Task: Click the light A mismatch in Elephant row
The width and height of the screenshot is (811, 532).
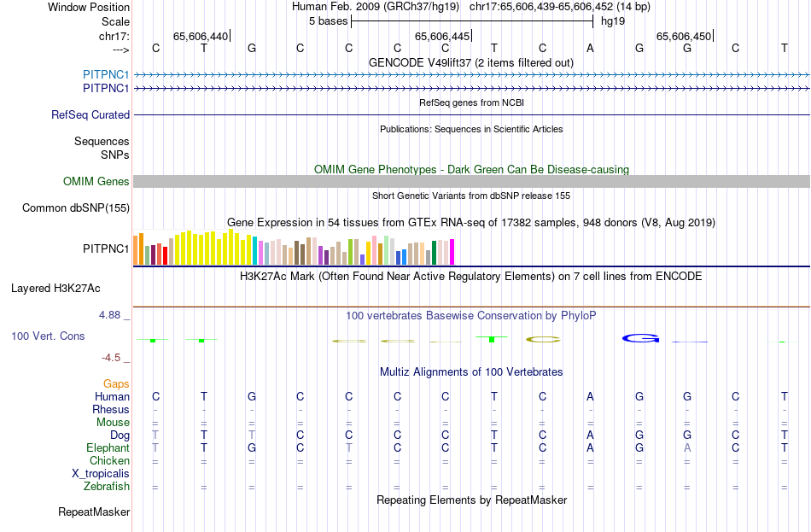Action: 687,448
